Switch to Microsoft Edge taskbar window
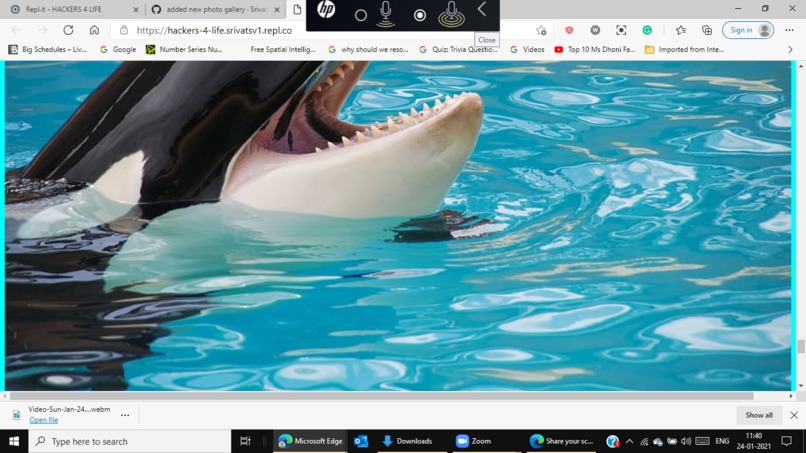Image resolution: width=806 pixels, height=453 pixels. 310,441
